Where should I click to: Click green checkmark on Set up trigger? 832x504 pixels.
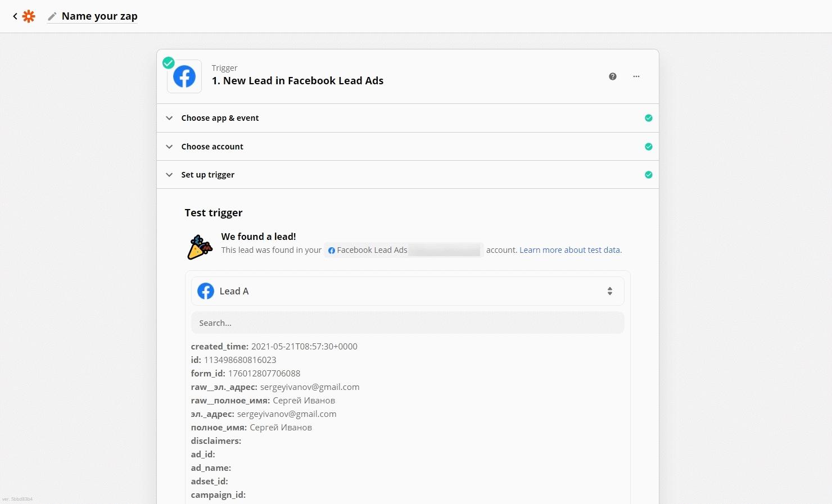649,175
